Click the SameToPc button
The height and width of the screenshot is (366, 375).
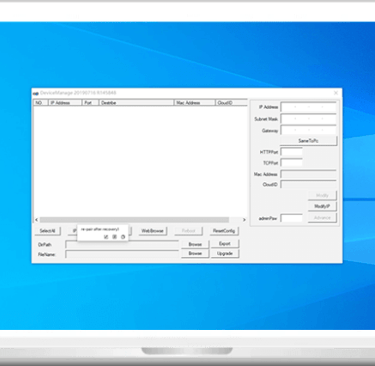point(308,141)
